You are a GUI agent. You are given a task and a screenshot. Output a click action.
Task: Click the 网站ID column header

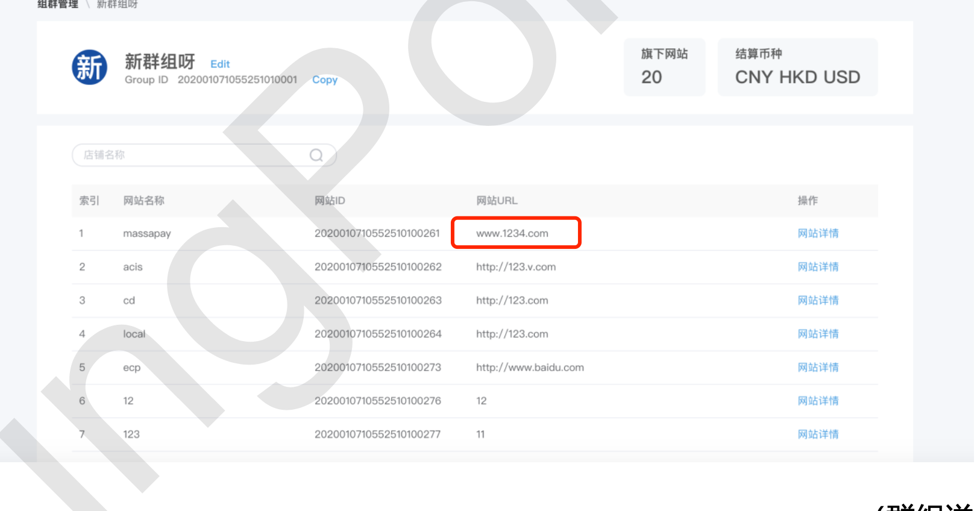(330, 201)
